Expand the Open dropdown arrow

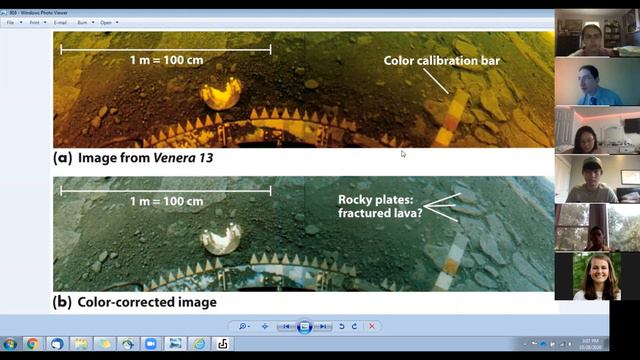pos(117,22)
